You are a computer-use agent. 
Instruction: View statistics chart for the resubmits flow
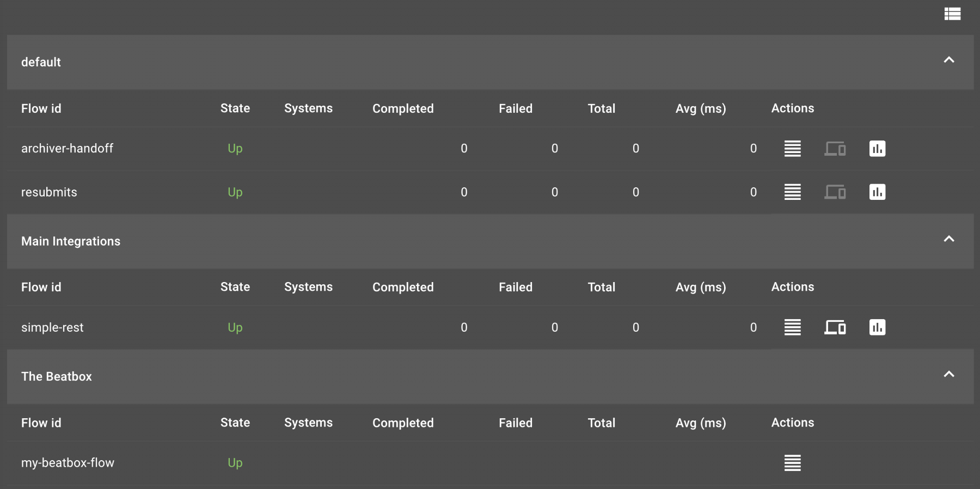tap(878, 192)
